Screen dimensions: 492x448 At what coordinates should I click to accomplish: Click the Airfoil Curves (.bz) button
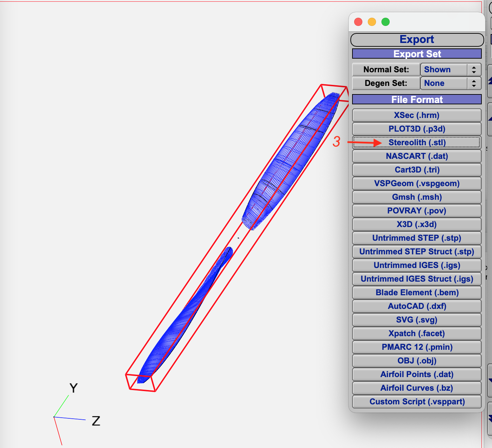point(417,388)
